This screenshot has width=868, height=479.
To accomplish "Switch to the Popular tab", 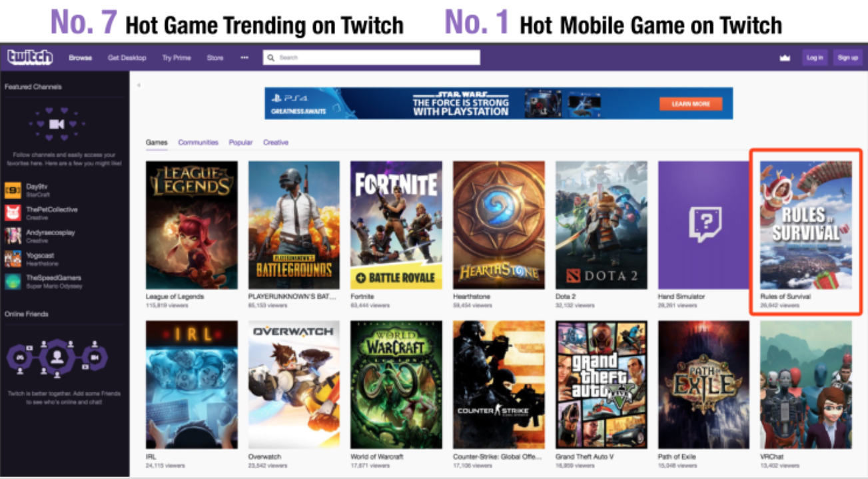I will pyautogui.click(x=240, y=143).
